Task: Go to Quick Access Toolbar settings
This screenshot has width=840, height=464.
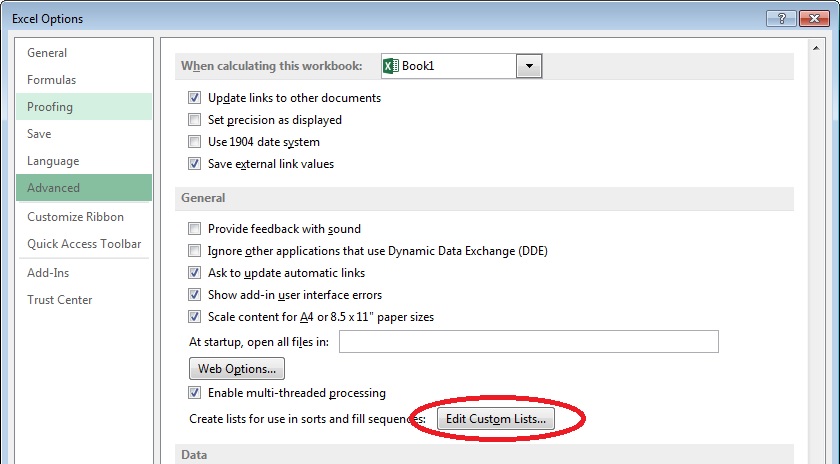Action: (x=84, y=244)
